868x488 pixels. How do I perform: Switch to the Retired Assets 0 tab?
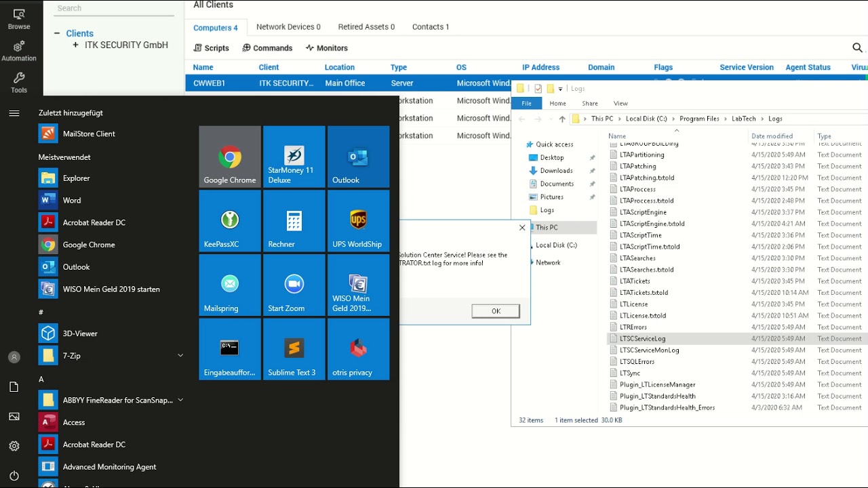pos(366,27)
